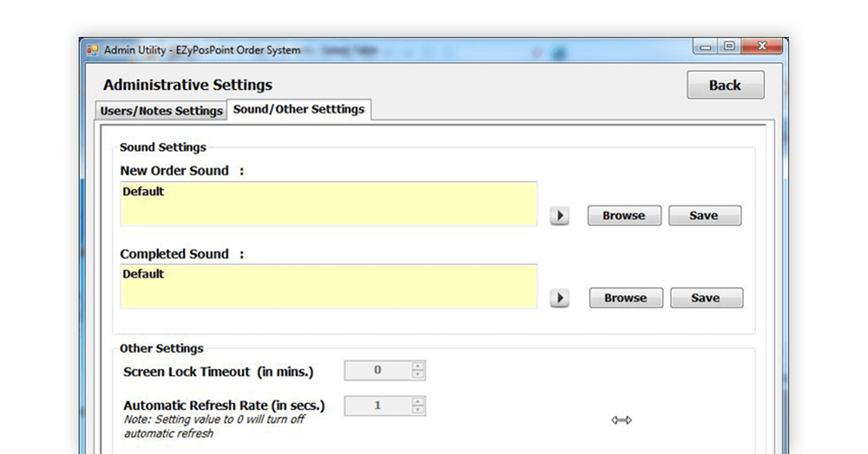
Task: Close the Admin Utility window
Action: [762, 47]
